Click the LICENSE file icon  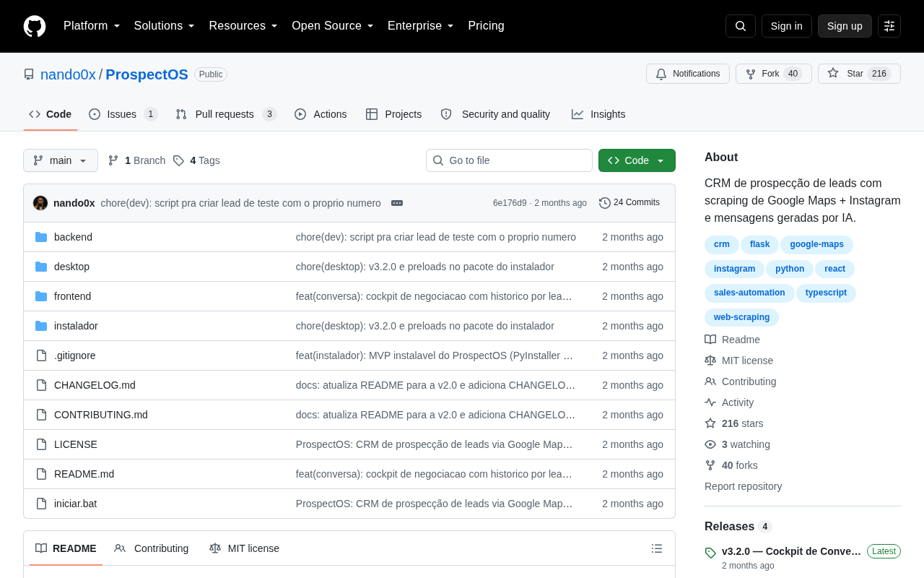pyautogui.click(x=41, y=444)
